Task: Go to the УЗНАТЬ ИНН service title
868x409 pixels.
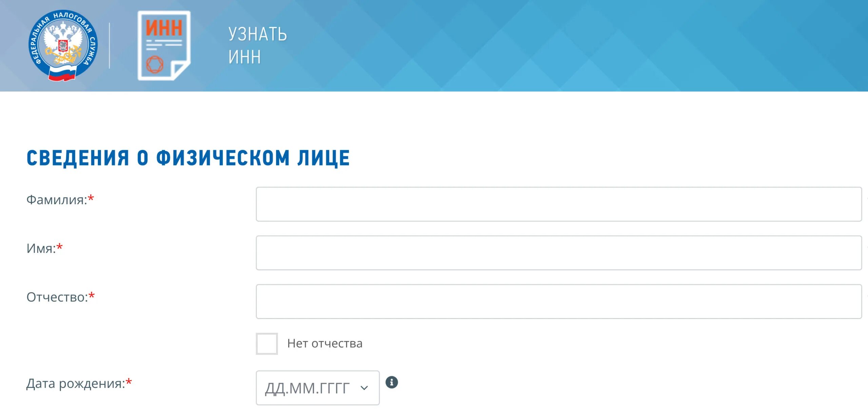Action: [257, 45]
